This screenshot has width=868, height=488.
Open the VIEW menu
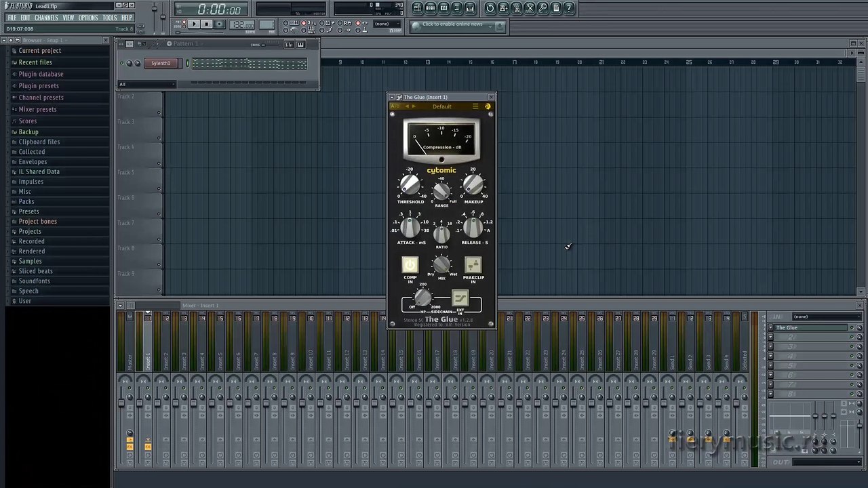68,18
